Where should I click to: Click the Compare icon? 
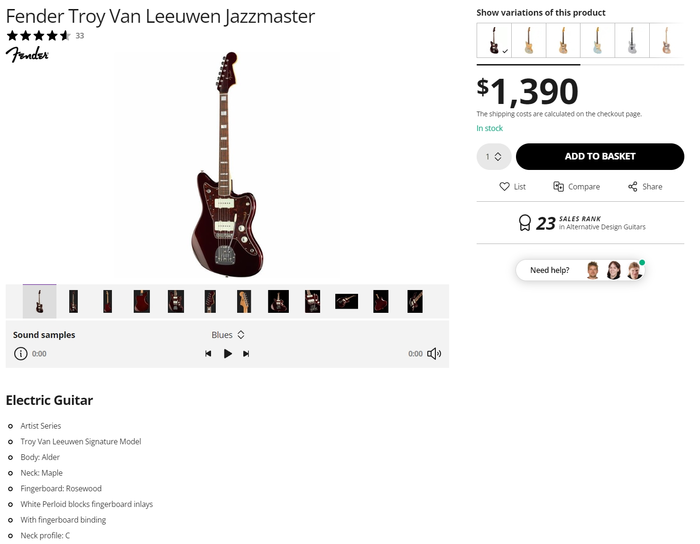coord(559,187)
